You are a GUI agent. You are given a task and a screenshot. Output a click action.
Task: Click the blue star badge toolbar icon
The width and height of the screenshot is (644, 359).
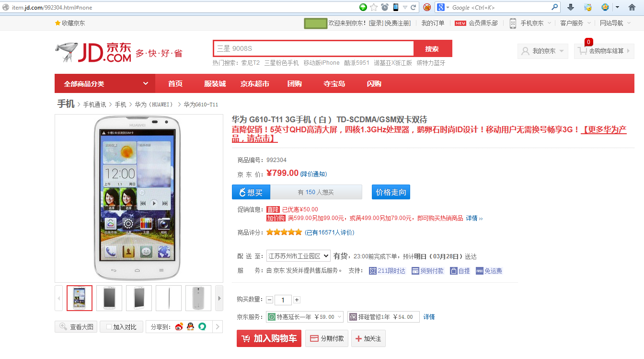[x=605, y=7]
